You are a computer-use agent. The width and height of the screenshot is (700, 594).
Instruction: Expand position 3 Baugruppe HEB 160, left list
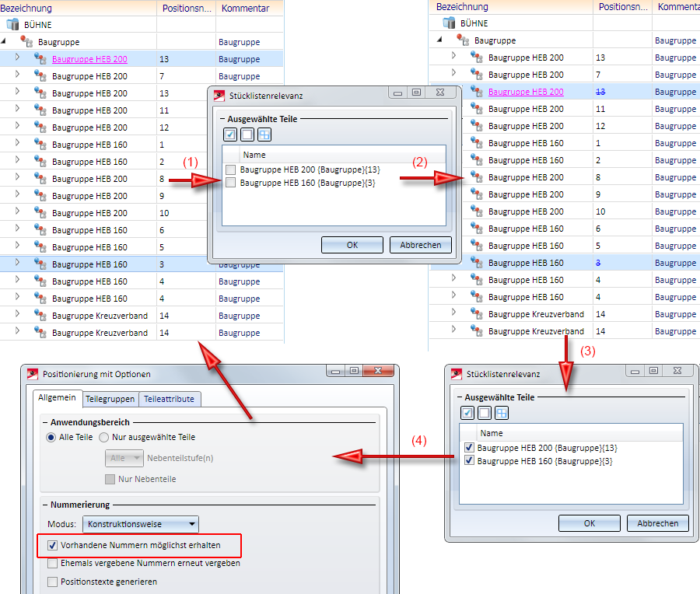[x=17, y=262]
